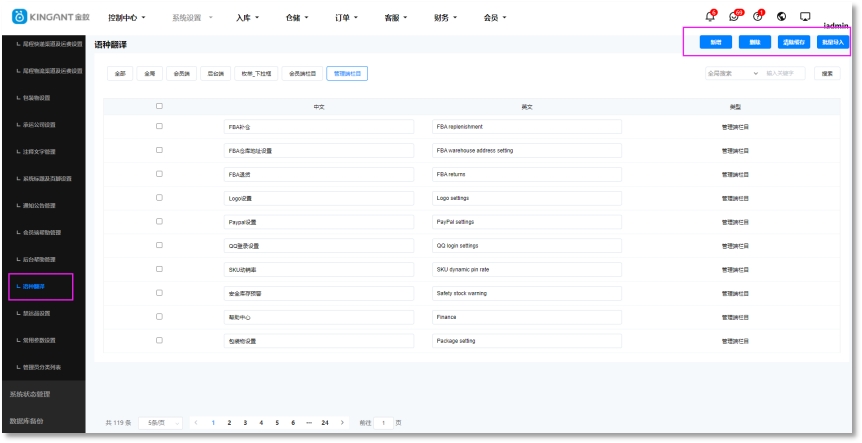
Task: Switch to the 会员端 filter tab
Action: [x=181, y=73]
